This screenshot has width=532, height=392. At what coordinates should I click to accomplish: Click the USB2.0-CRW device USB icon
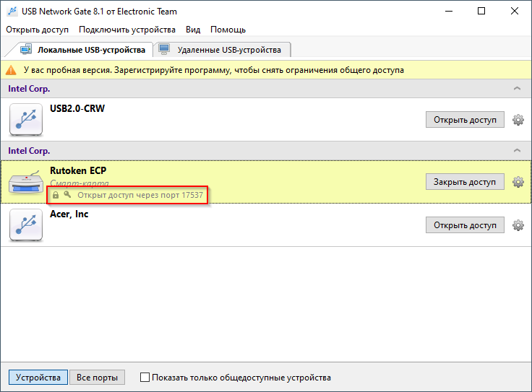click(26, 120)
